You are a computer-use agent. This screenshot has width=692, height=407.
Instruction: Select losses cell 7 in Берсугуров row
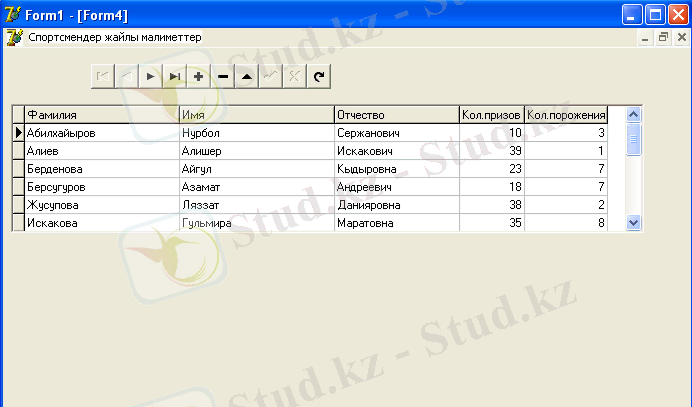pyautogui.click(x=566, y=187)
